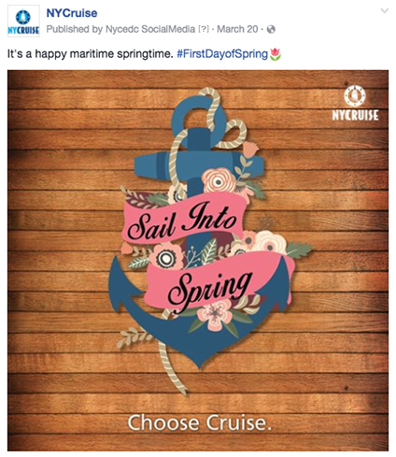Select Published by Nycedc SocialMedia text

pos(121,29)
